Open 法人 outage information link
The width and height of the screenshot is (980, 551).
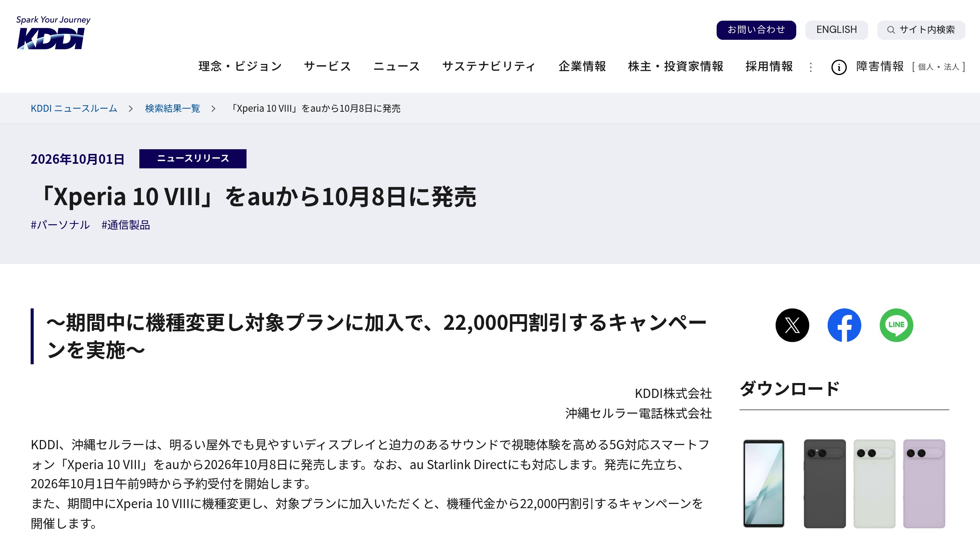pos(951,67)
